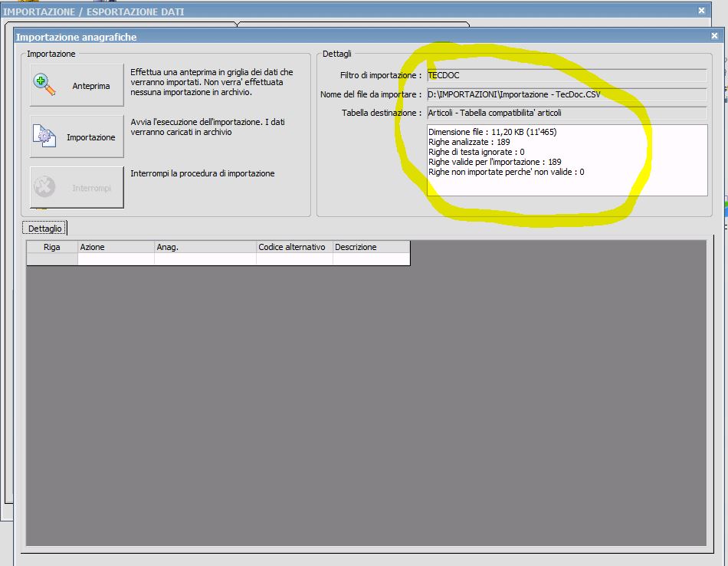
Task: Click 'Righe valide per l'importazione : 189'
Action: [x=494, y=162]
